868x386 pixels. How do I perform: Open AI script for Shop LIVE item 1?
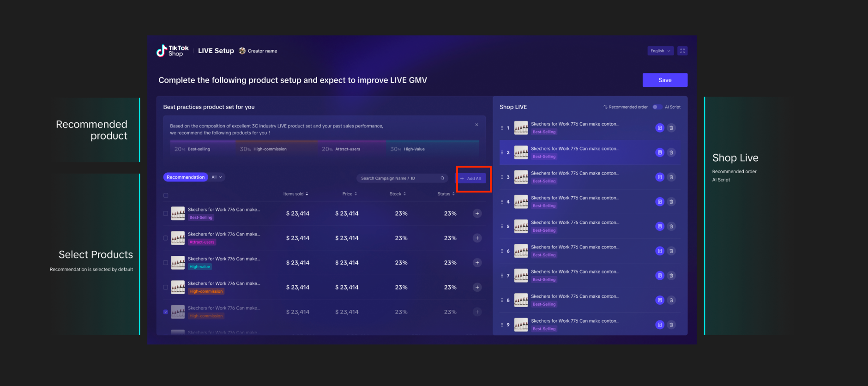coord(660,128)
